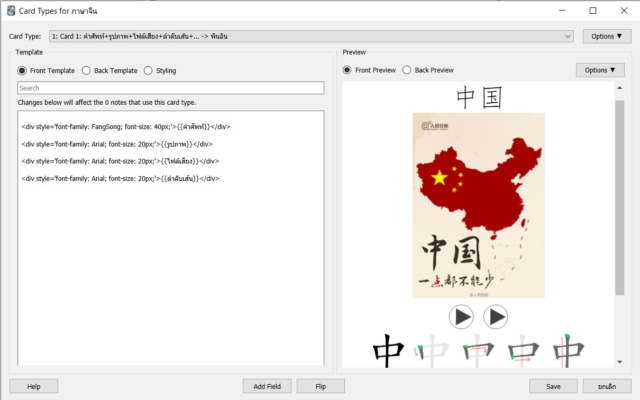Close the Card Types window
The image size is (640, 400).
(x=624, y=11)
